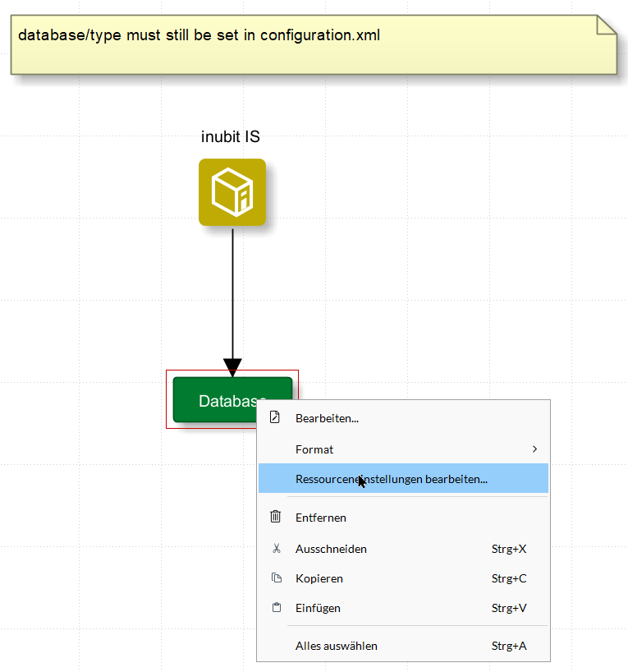The image size is (628, 672).
Task: Choose Ressourceneinstellungen bearbeiten... from context menu
Action: coord(392,479)
